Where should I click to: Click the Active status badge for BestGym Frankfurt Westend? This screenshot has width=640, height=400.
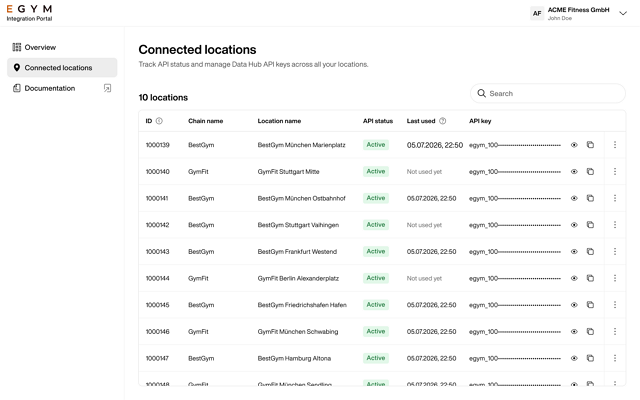(x=376, y=251)
